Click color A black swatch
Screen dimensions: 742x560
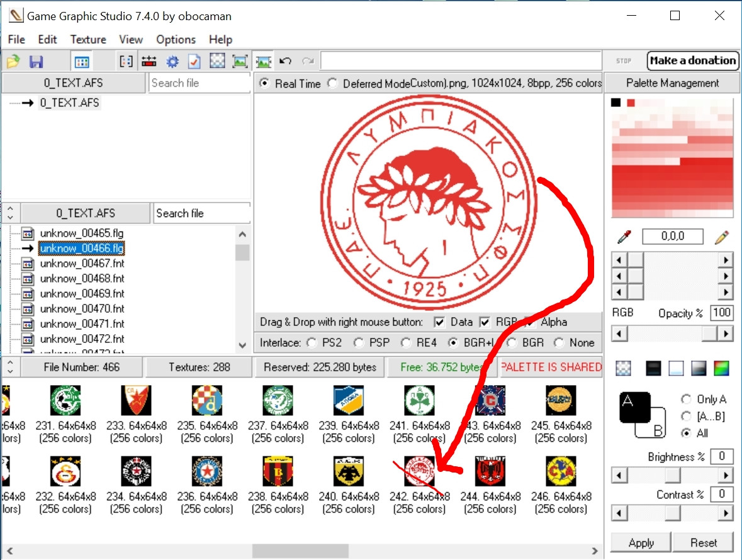pyautogui.click(x=634, y=406)
